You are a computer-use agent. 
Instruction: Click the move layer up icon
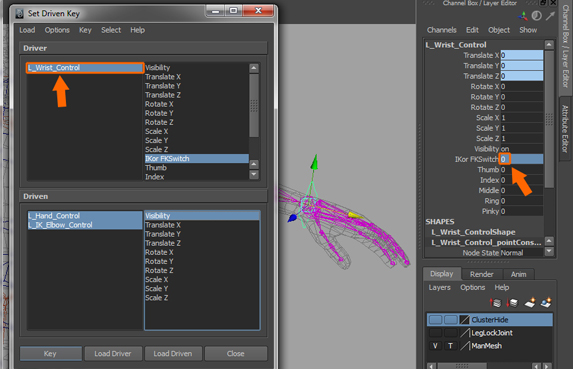click(496, 303)
